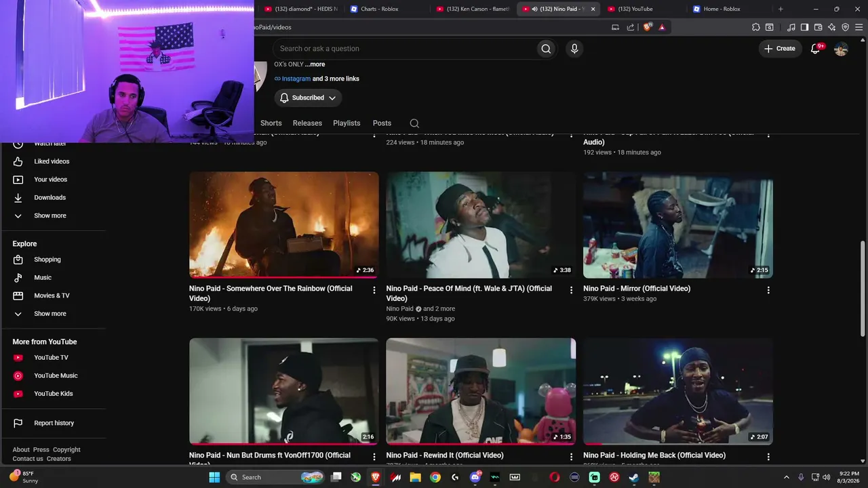Open Report history in sidebar

(x=54, y=423)
